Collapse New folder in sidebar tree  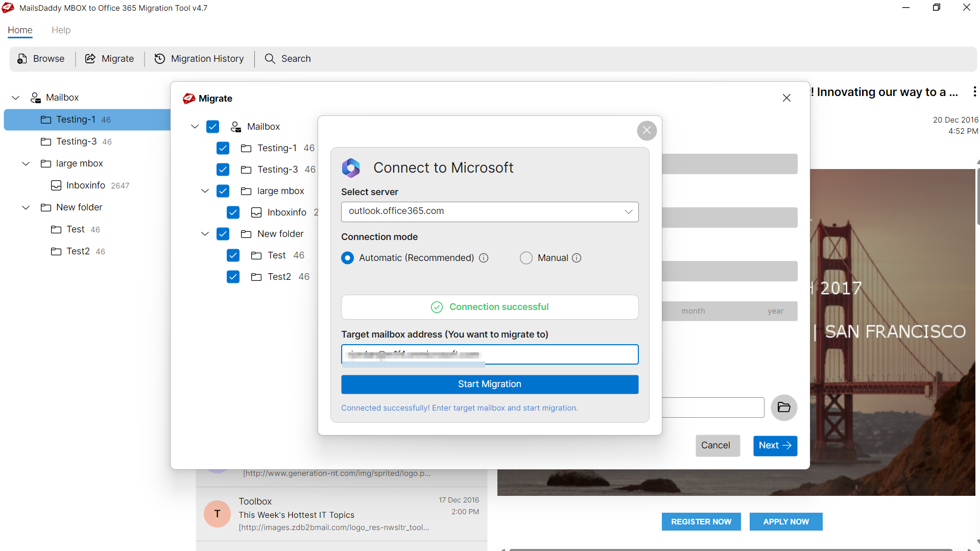coord(26,207)
